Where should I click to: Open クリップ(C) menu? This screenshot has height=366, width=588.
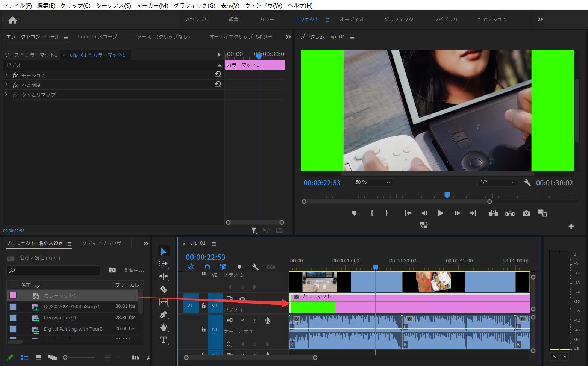point(76,5)
